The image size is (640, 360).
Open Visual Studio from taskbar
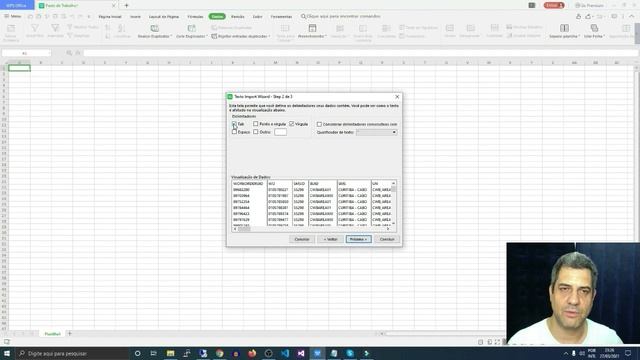click(301, 353)
